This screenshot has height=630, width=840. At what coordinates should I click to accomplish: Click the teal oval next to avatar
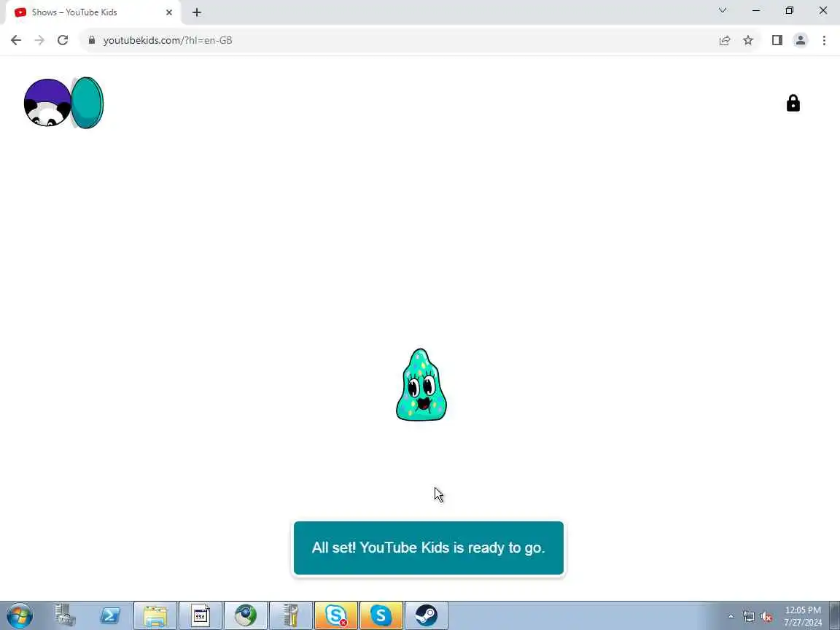tap(87, 103)
